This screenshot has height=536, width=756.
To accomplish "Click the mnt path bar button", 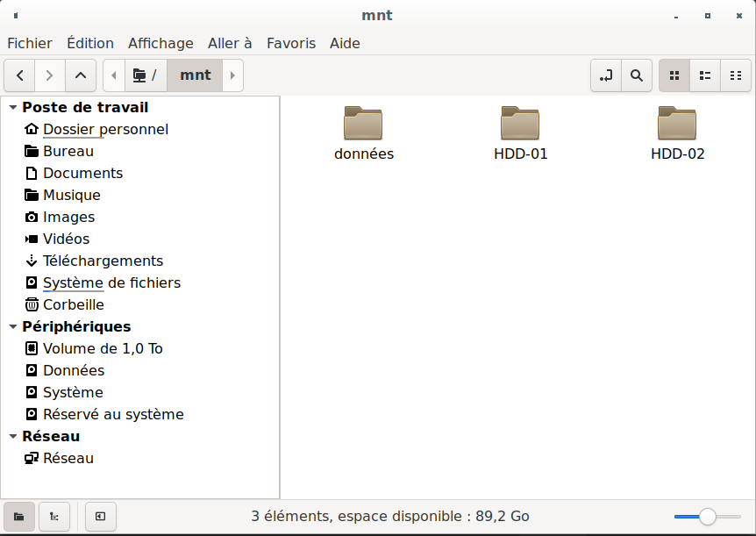I will [195, 75].
